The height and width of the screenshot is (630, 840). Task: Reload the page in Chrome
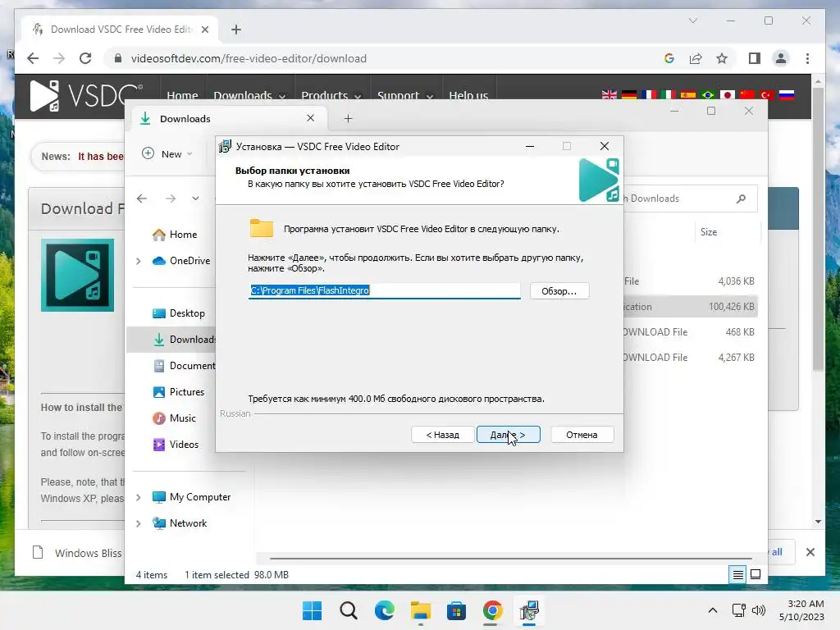tap(85, 58)
